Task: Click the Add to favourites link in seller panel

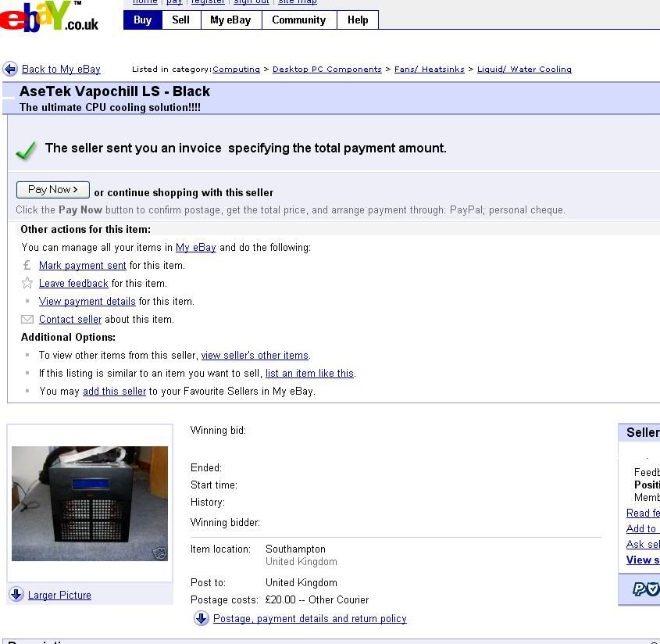Action: 643,528
